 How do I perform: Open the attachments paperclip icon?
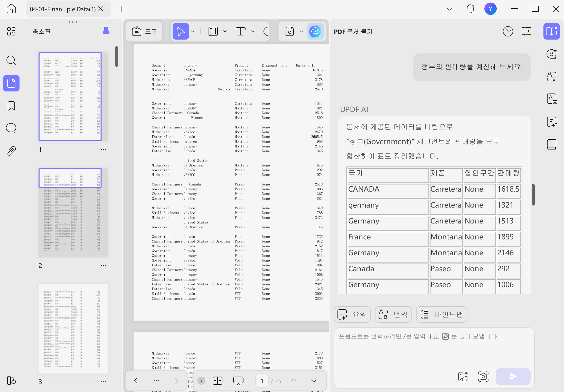click(x=11, y=151)
